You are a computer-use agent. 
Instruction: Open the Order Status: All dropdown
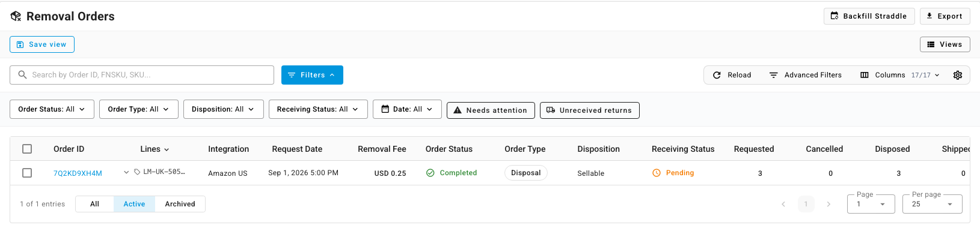coord(52,109)
